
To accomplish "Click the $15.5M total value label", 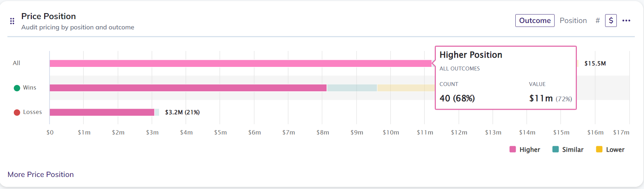I will coord(595,63).
